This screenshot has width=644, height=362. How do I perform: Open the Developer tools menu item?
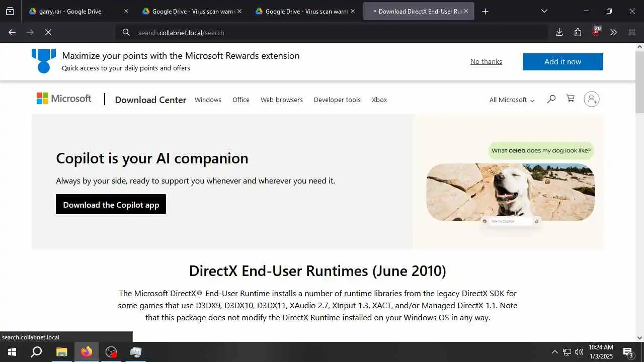[x=337, y=100]
